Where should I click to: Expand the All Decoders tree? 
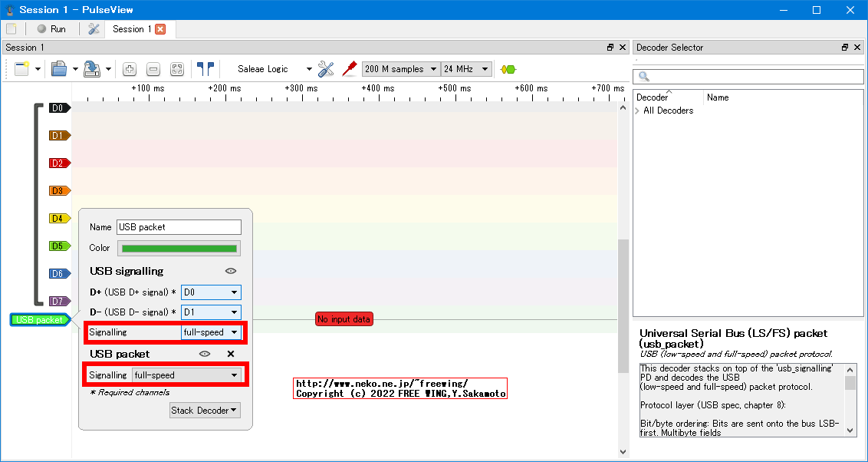click(639, 110)
